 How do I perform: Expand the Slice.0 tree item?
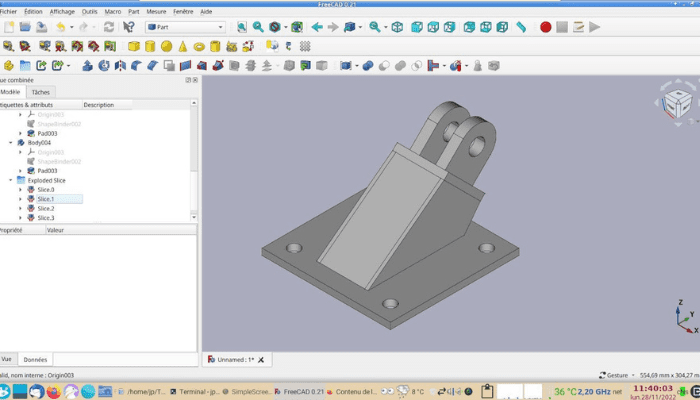(20, 189)
